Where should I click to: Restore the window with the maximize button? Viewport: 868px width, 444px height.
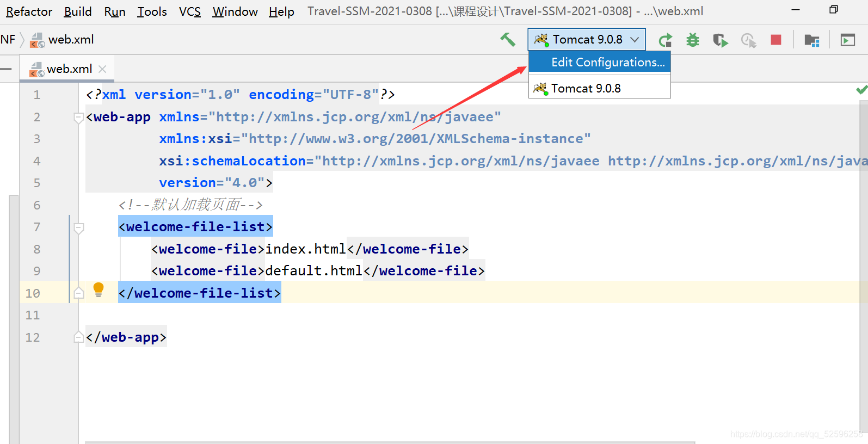coord(833,10)
